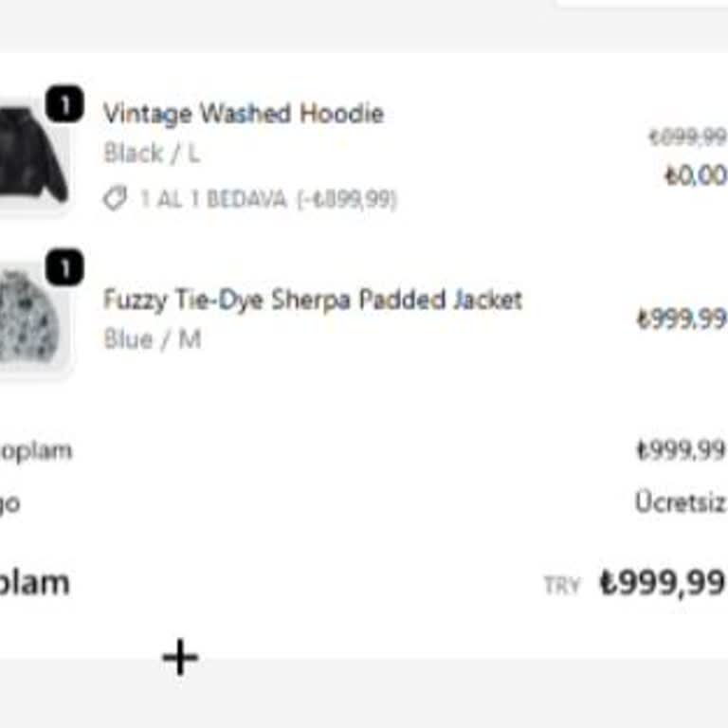Click the Black / L variant text

(152, 153)
